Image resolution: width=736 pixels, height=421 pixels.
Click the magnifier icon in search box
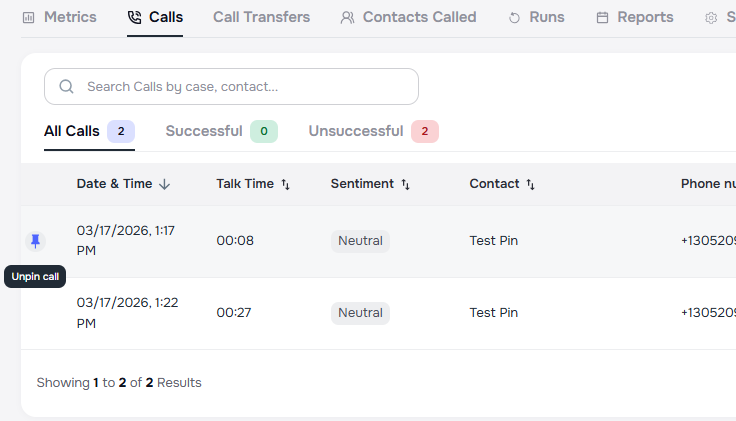(x=67, y=87)
